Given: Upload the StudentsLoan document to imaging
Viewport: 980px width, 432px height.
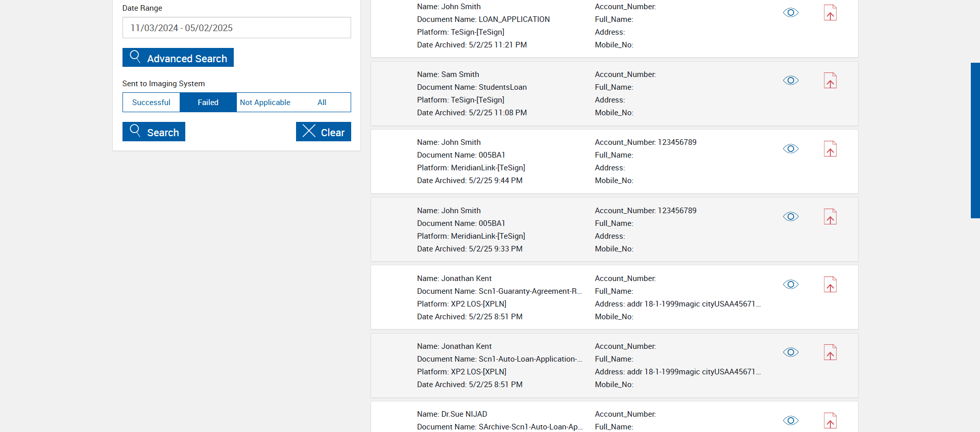Looking at the screenshot, I should (830, 81).
